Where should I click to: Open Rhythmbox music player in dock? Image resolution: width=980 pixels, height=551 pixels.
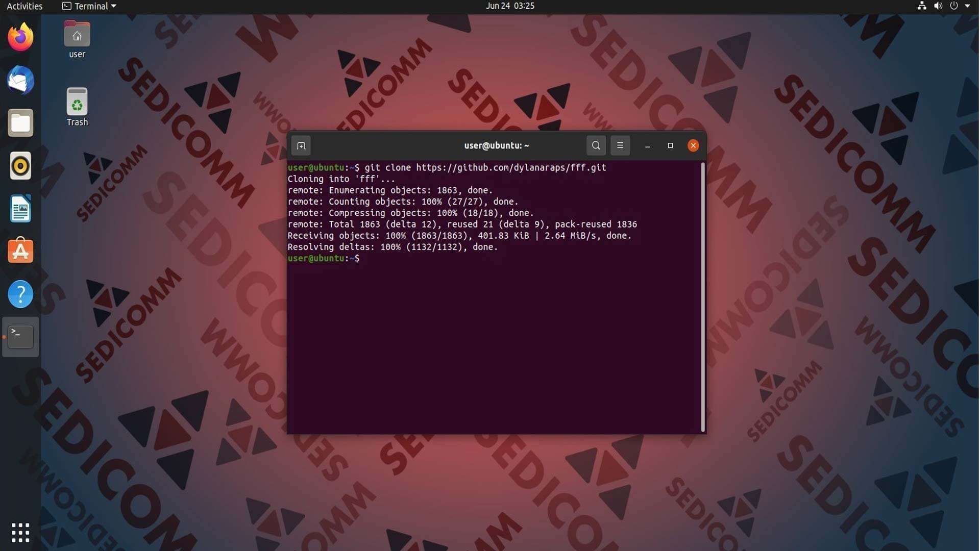click(20, 166)
